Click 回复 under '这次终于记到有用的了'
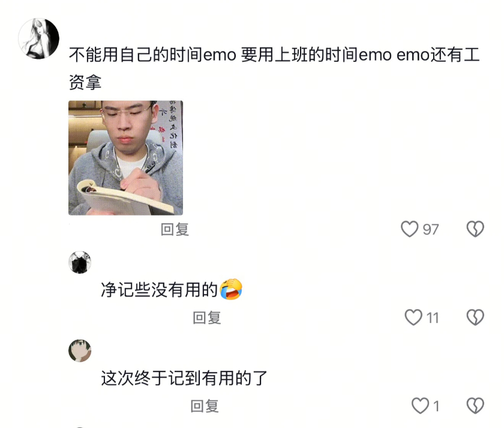Image resolution: width=504 pixels, height=428 pixels. point(205,406)
